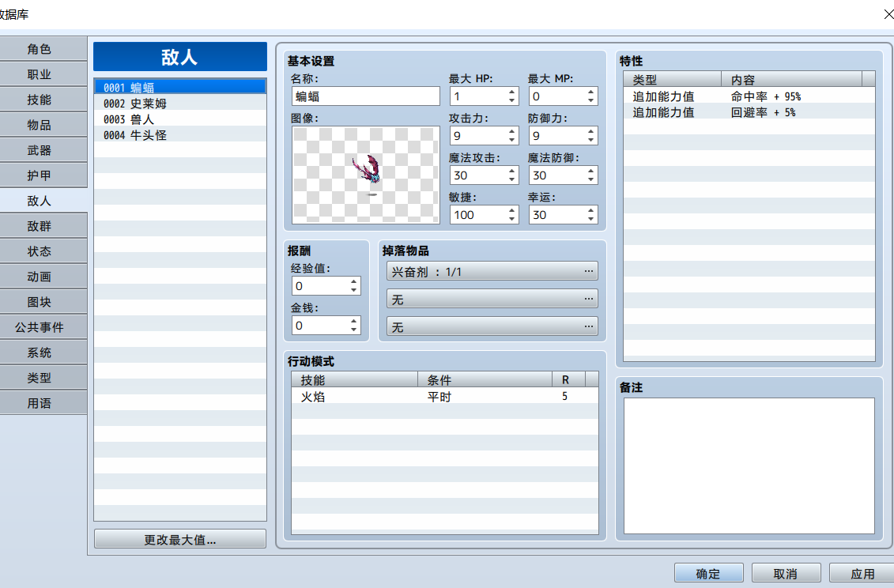Decrease 金钱 with down arrow
Screen dimensions: 894x588
(x=354, y=330)
